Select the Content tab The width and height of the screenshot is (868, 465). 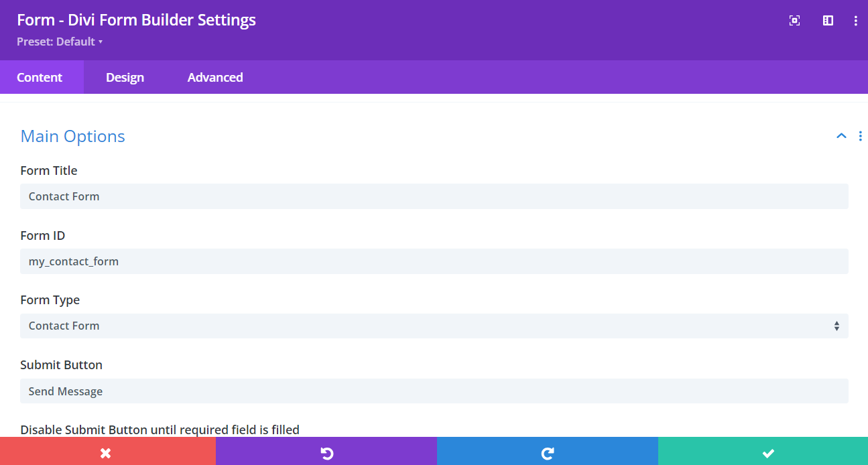coord(41,76)
